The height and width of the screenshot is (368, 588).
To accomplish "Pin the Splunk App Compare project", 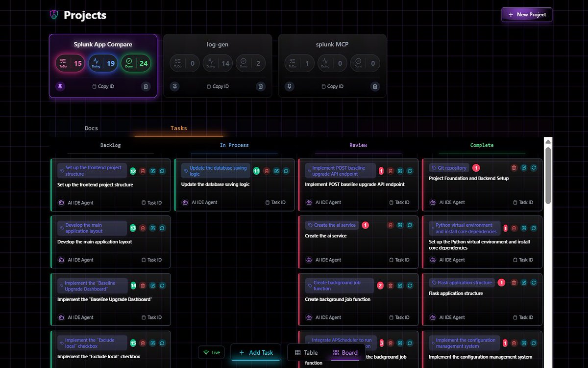I will pyautogui.click(x=60, y=86).
